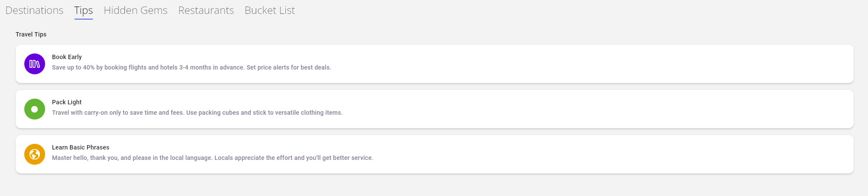This screenshot has width=868, height=196.
Task: Click the purple books icon for Book Early
Action: (35, 64)
